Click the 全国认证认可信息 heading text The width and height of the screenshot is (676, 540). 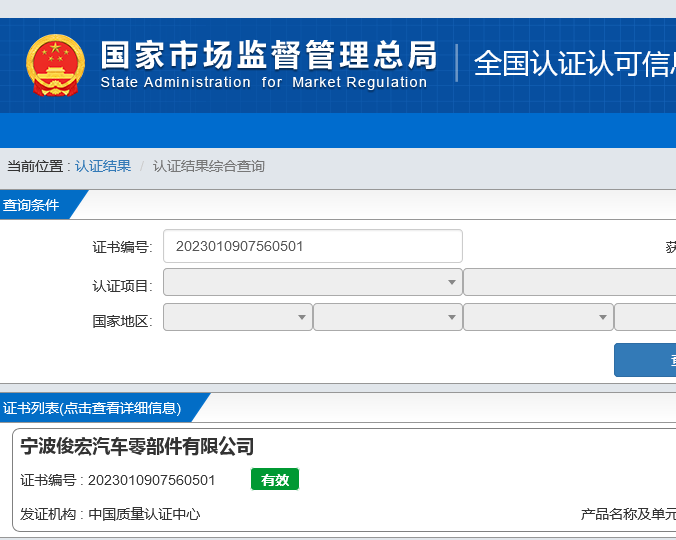click(573, 63)
